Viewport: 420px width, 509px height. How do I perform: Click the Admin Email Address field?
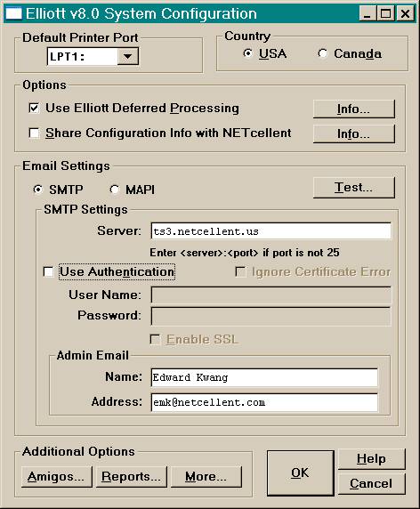click(264, 402)
